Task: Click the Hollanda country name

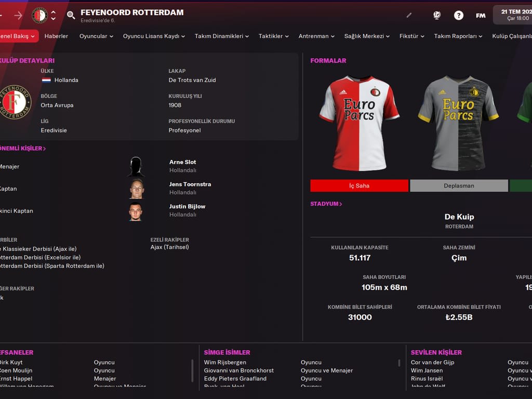Action: pyautogui.click(x=66, y=80)
